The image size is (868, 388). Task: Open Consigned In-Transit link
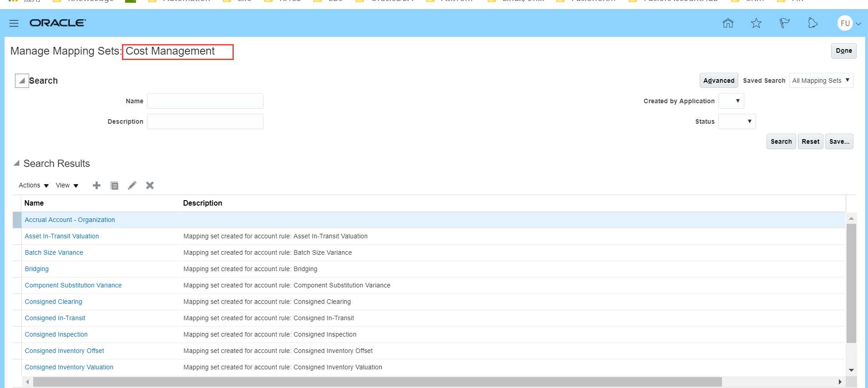[55, 318]
